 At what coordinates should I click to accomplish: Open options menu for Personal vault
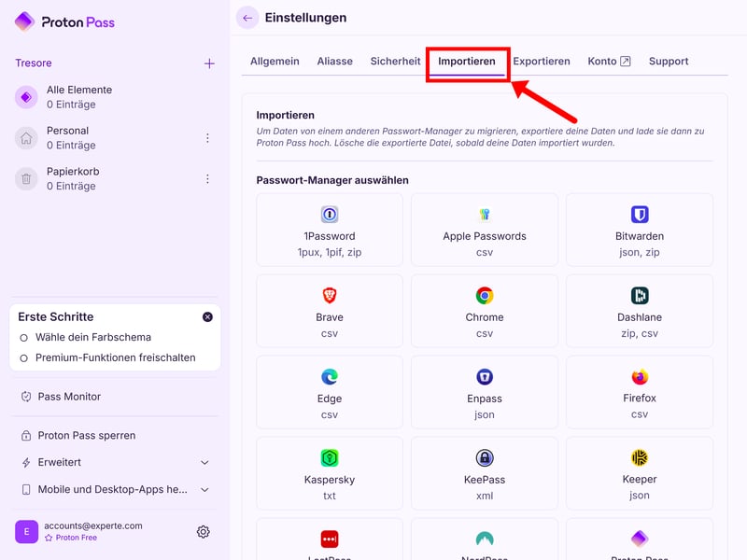pos(207,138)
